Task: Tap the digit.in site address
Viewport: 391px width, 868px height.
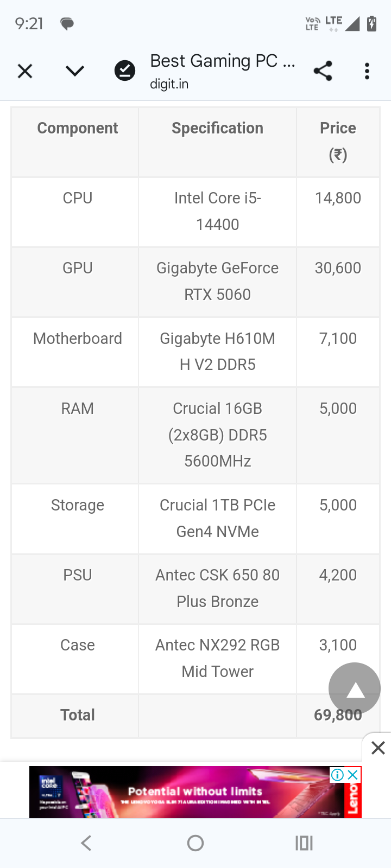Action: tap(169, 84)
